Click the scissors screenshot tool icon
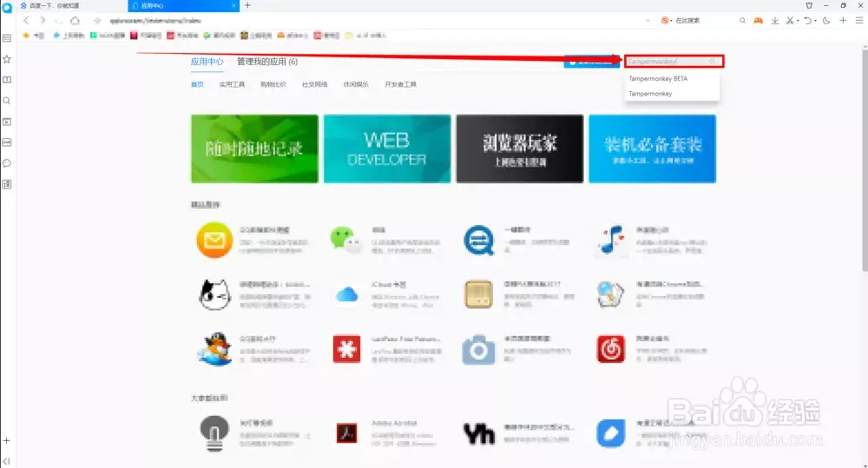Viewport: 868px width, 468px height. (791, 21)
